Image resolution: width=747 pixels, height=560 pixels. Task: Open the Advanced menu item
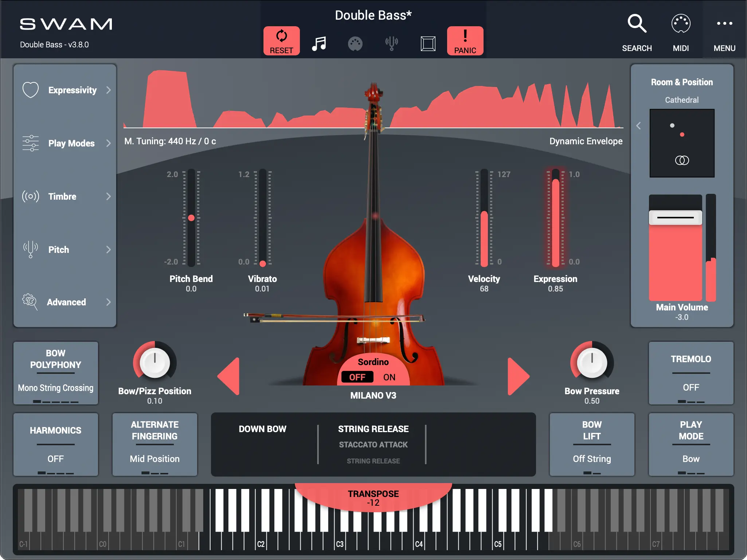[x=66, y=302]
